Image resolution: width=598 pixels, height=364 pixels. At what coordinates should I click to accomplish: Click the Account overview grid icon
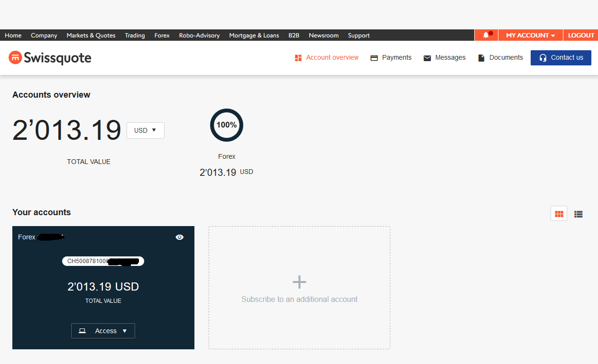[298, 58]
